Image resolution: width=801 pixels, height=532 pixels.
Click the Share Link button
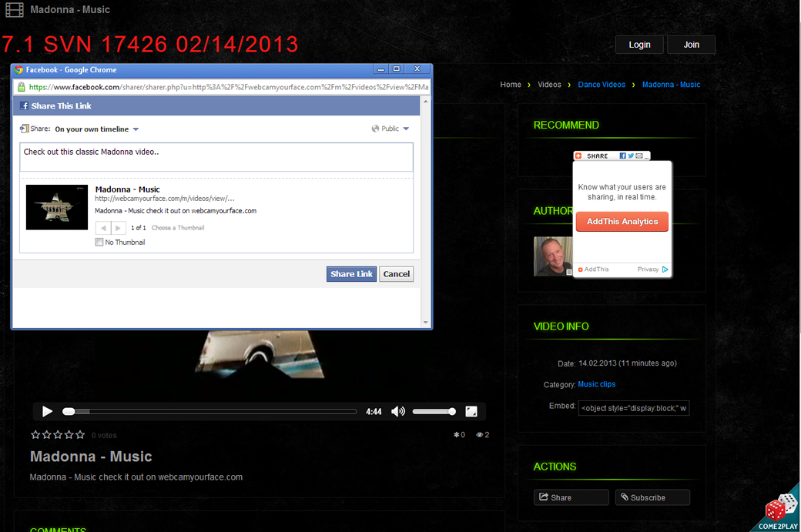351,274
